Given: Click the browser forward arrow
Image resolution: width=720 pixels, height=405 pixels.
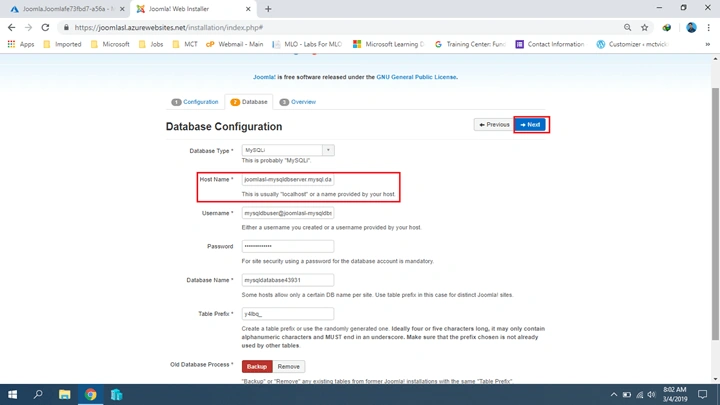Looking at the screenshot, I should pyautogui.click(x=28, y=28).
